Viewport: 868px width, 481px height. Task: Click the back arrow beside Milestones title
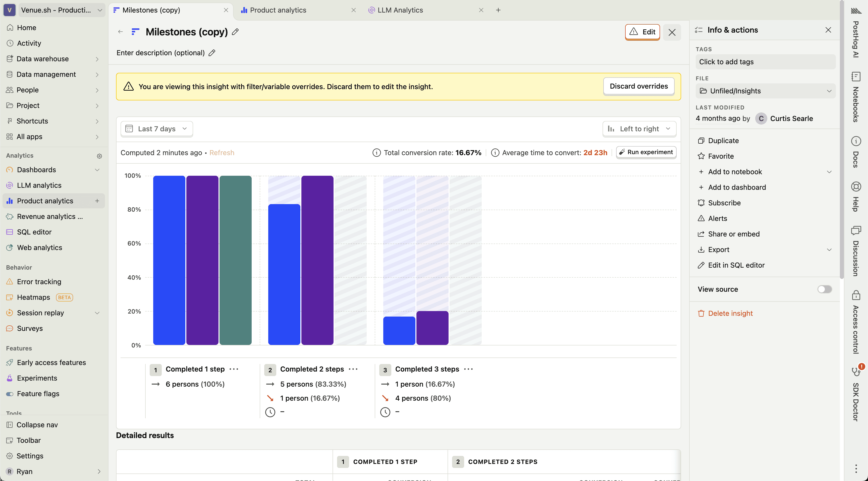(120, 32)
